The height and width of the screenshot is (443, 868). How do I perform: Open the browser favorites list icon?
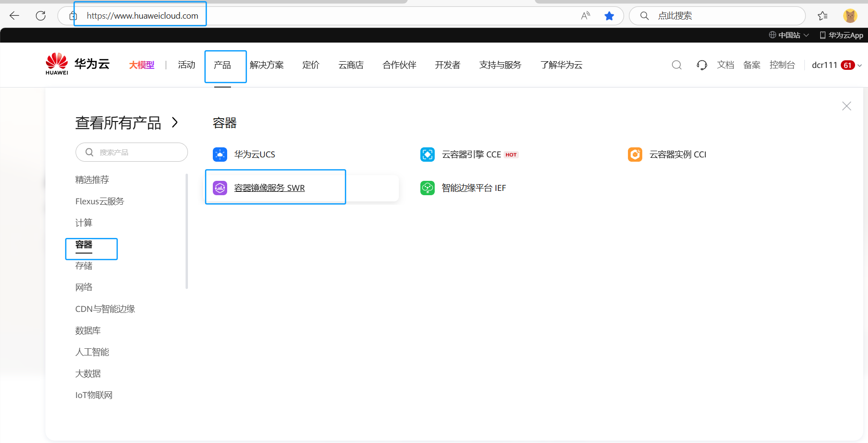tap(823, 16)
